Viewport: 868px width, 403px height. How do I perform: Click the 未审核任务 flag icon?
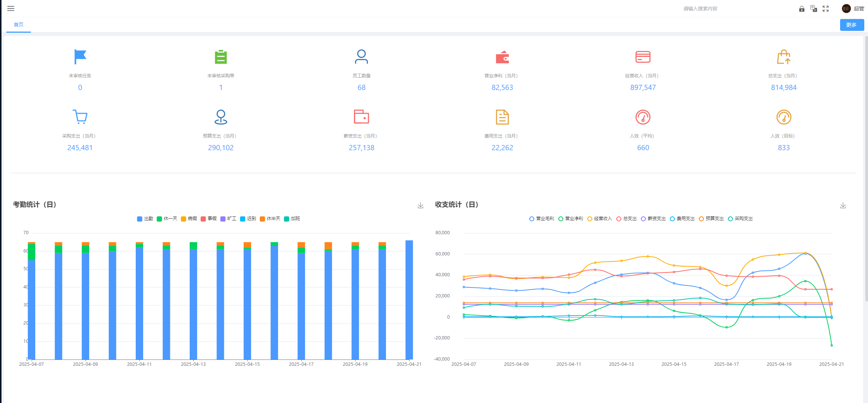tap(80, 57)
